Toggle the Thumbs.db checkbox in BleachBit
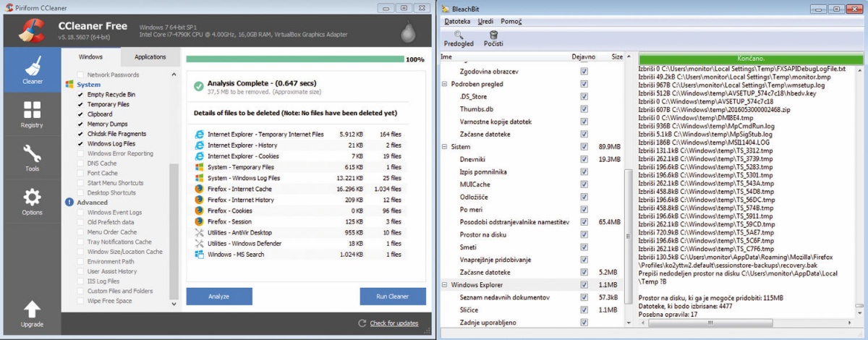Image resolution: width=868 pixels, height=340 pixels. coord(584,109)
